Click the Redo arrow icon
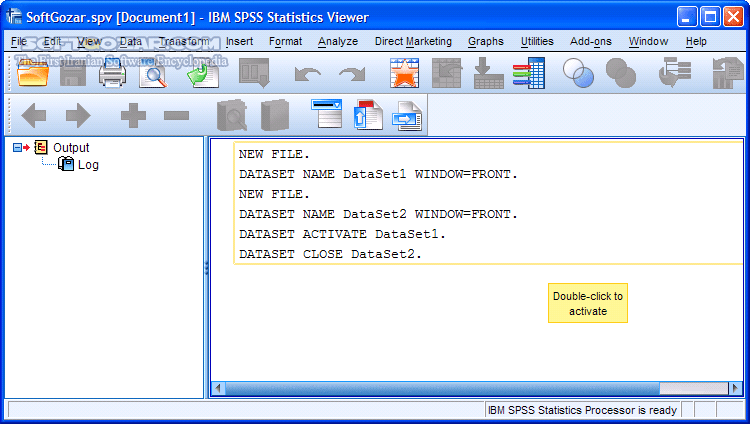Viewport: 750px width, 424px height. pyautogui.click(x=352, y=74)
